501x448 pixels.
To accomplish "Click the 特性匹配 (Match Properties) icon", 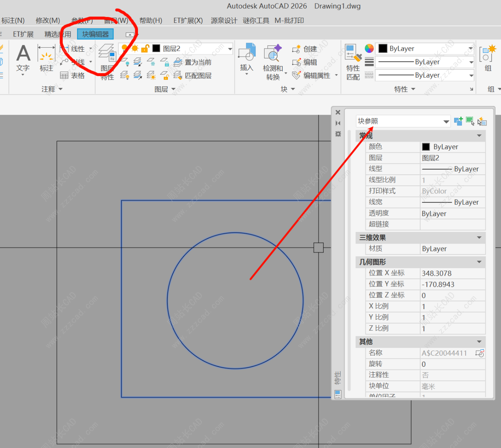I will [353, 62].
